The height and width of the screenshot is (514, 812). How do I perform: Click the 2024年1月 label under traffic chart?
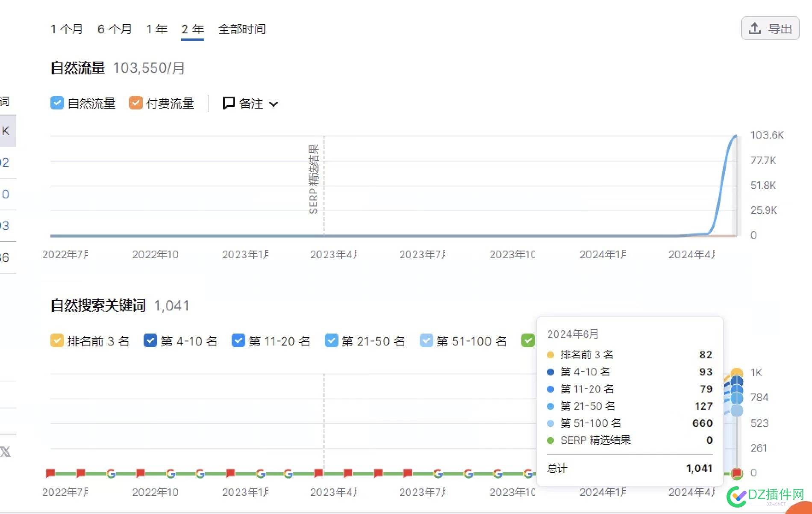pyautogui.click(x=603, y=254)
